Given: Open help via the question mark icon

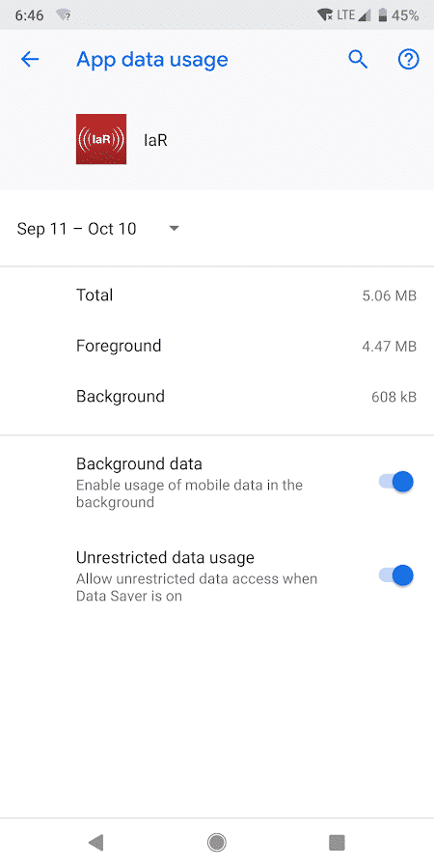Looking at the screenshot, I should [409, 59].
